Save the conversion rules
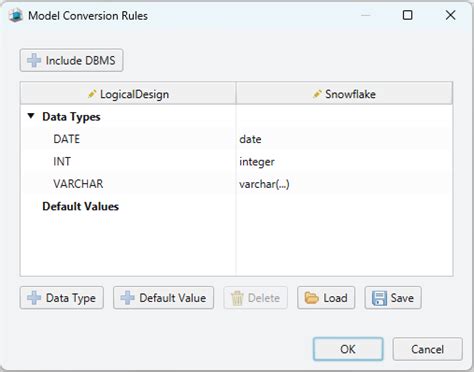This screenshot has height=372, width=474. [393, 298]
